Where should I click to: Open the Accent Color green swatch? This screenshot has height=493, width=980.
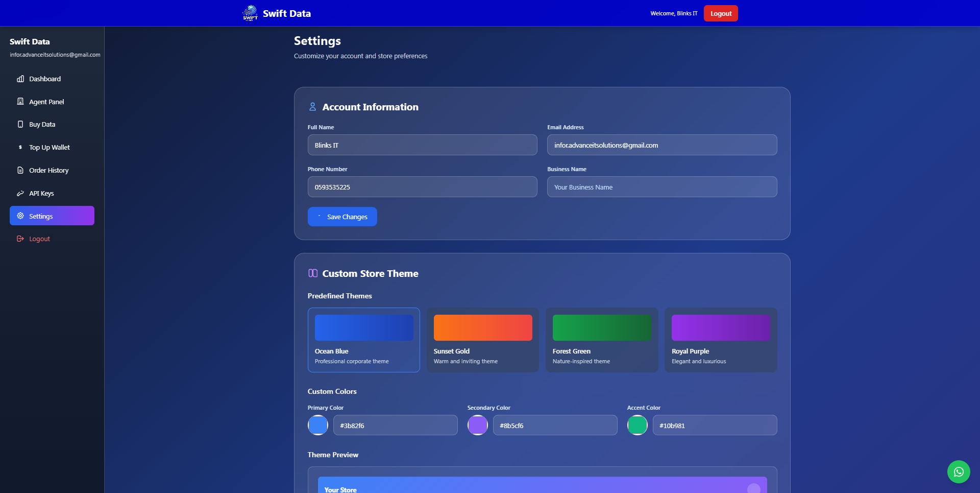click(637, 425)
